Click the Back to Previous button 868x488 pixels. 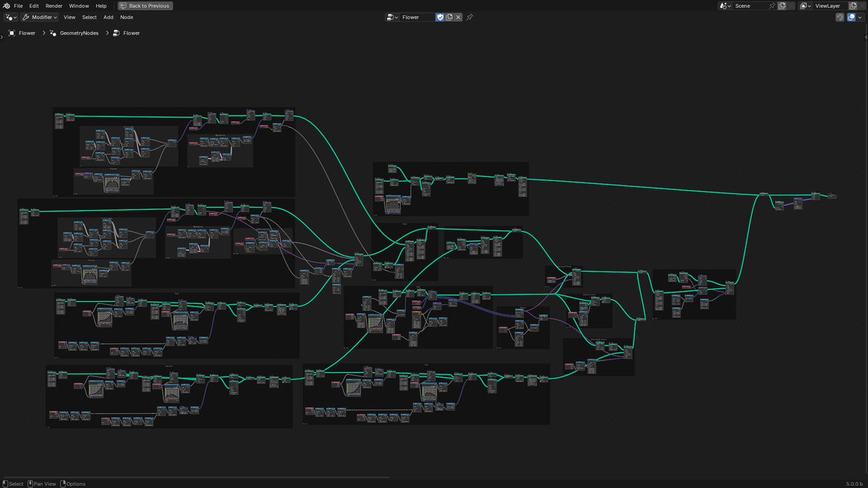point(145,5)
